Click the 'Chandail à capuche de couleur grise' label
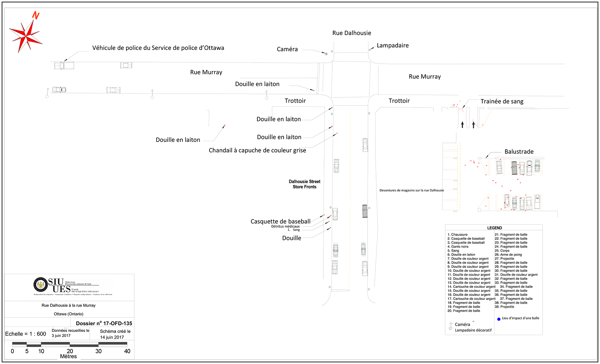 [257, 150]
